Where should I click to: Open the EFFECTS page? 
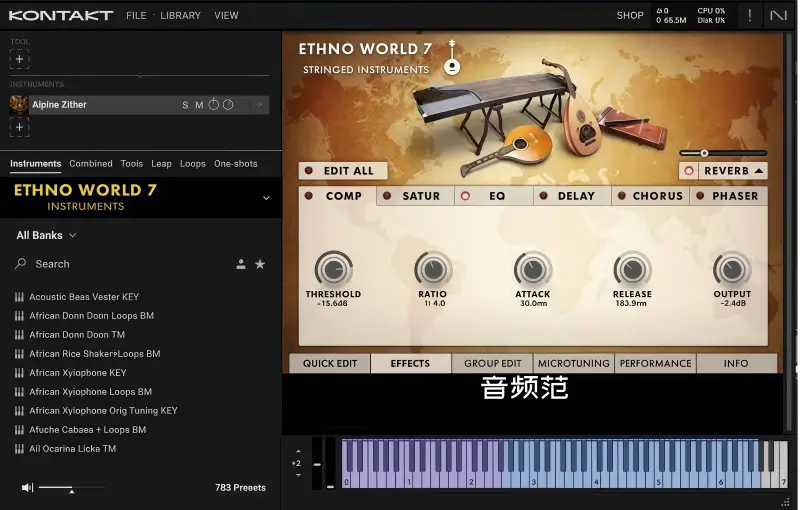pyautogui.click(x=411, y=364)
